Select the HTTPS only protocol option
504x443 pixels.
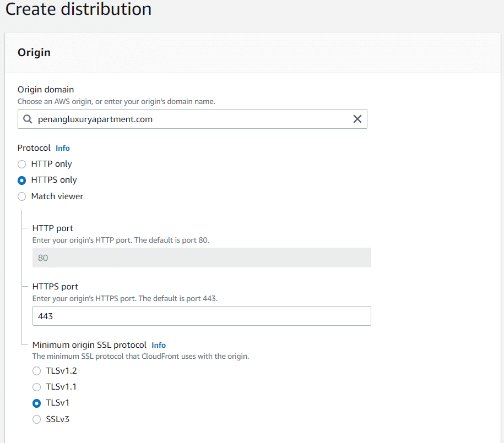click(22, 180)
